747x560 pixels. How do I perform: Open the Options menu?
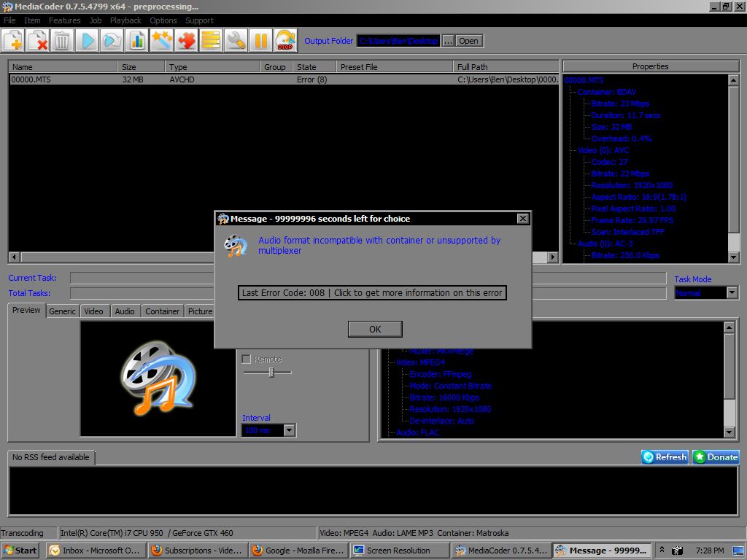[163, 20]
